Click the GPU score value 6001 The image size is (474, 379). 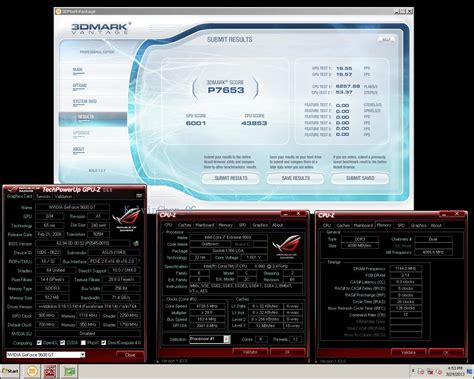[x=196, y=123]
